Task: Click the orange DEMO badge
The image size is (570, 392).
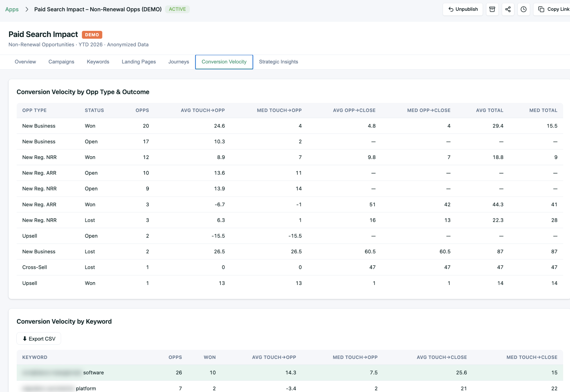Action: [x=92, y=35]
